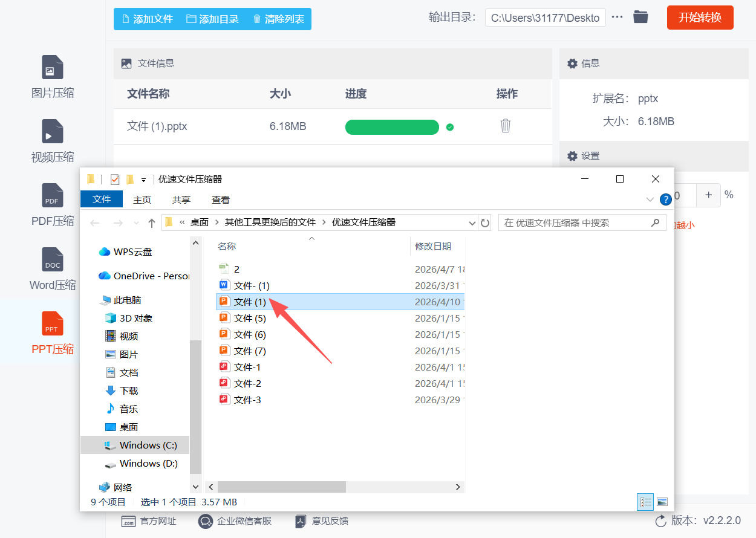Click the properties checkmark icon in the Explorer title bar
The image size is (756, 538).
[115, 179]
